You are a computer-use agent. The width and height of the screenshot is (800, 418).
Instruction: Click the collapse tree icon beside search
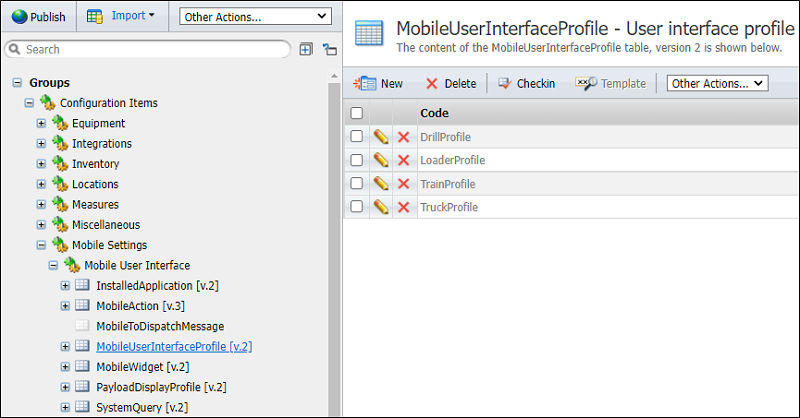click(x=330, y=49)
